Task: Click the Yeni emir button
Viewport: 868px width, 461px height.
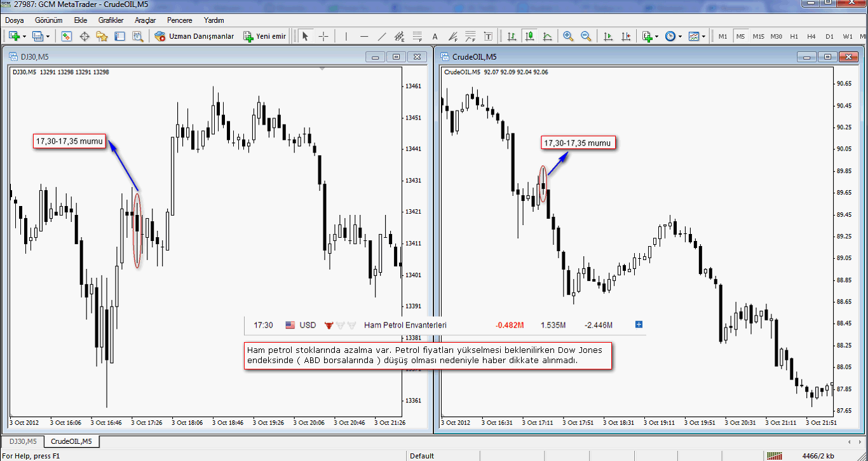Action: [x=265, y=36]
